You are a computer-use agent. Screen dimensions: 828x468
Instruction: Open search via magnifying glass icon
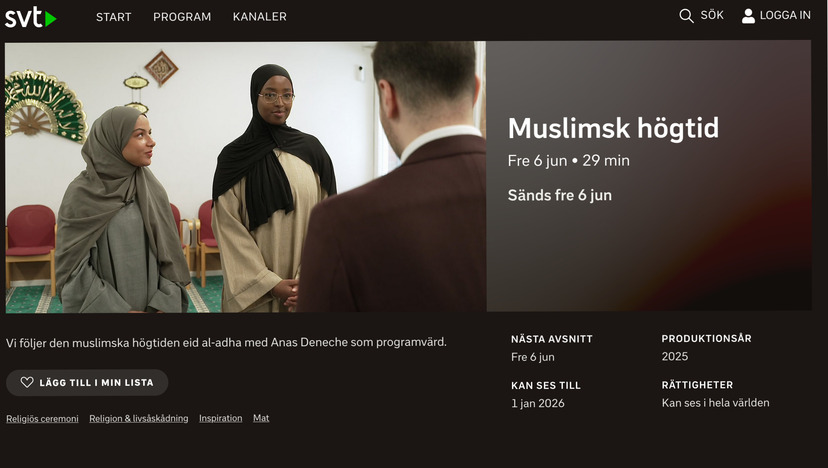(686, 16)
